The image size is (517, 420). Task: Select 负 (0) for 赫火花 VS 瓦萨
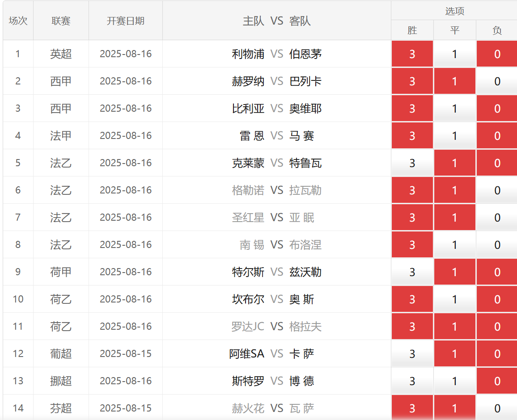[497, 408]
